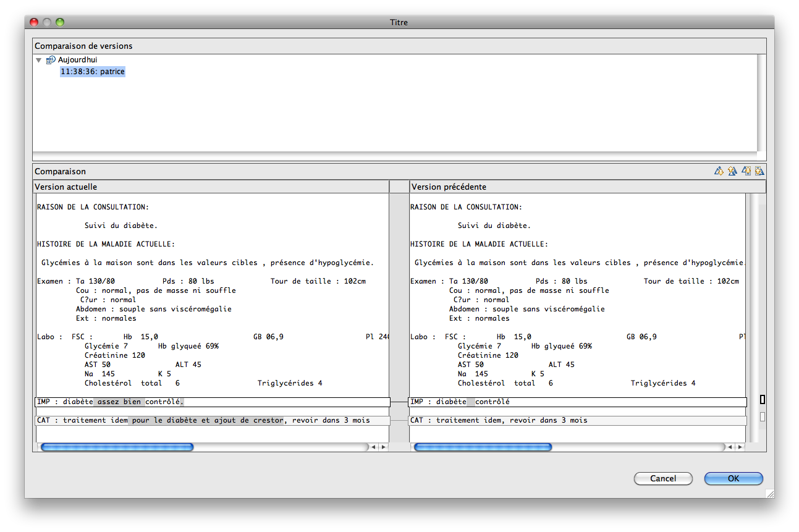
Task: Click the Version actuelle pane header
Action: (211, 187)
